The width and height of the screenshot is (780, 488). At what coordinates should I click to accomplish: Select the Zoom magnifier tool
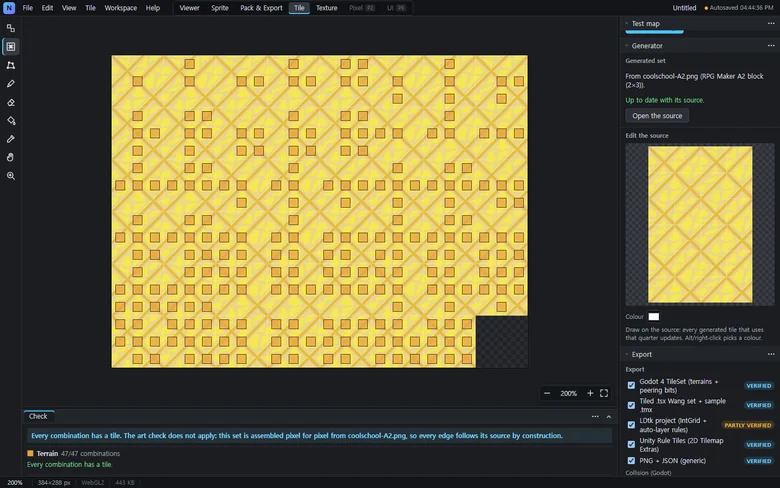tap(10, 176)
